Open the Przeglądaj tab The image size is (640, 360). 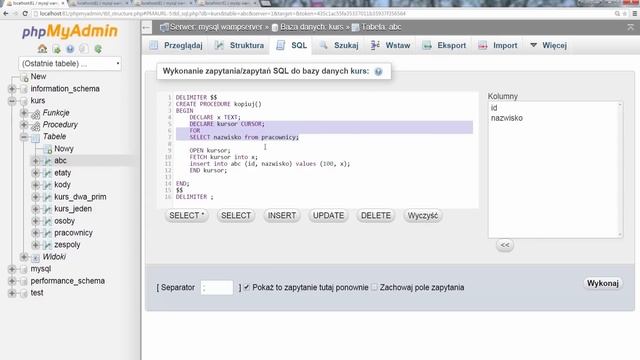pyautogui.click(x=176, y=45)
